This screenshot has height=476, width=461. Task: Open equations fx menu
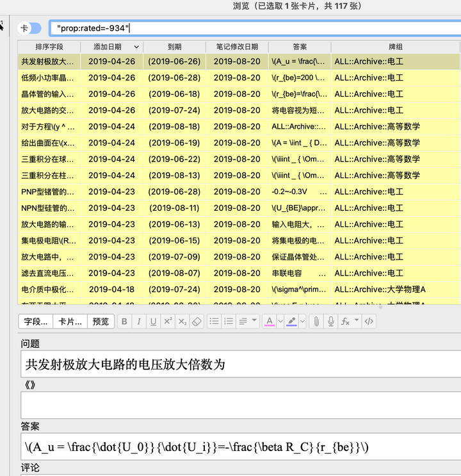pos(350,321)
